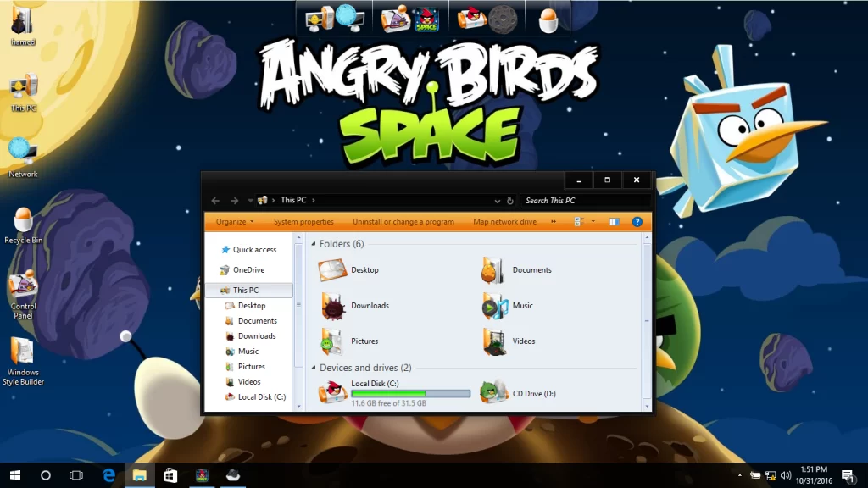Click Uninstall or change a program
The width and height of the screenshot is (868, 488).
pos(403,222)
